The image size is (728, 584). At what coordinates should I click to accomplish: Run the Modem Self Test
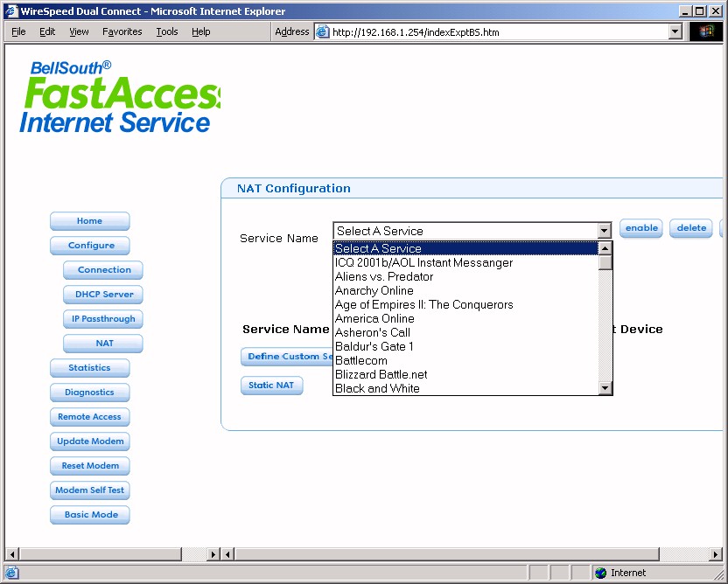[89, 490]
